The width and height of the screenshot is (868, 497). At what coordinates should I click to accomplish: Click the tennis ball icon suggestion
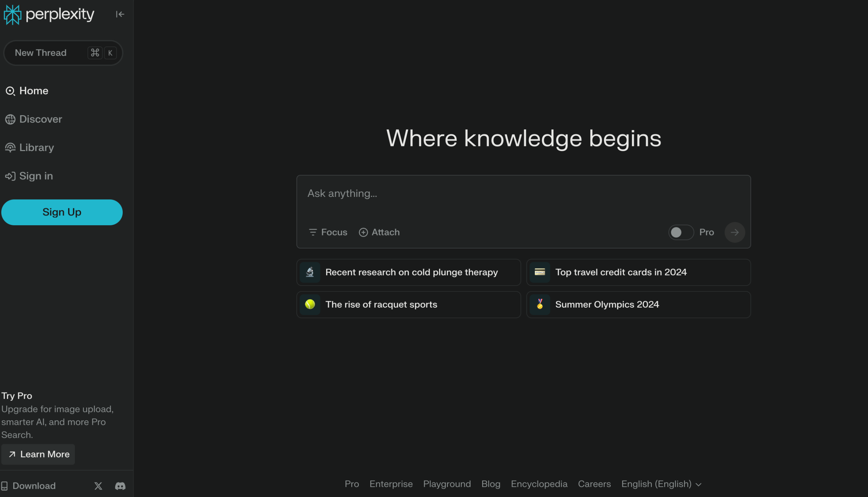[310, 304]
